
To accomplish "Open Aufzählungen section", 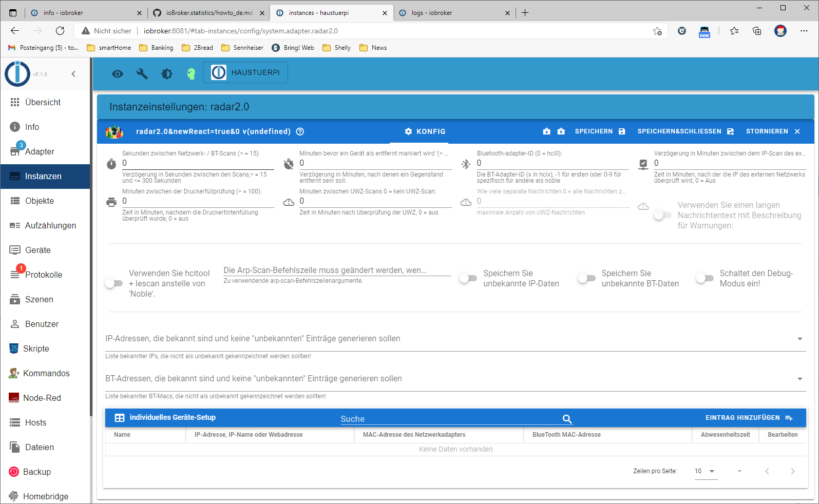I will tap(45, 225).
